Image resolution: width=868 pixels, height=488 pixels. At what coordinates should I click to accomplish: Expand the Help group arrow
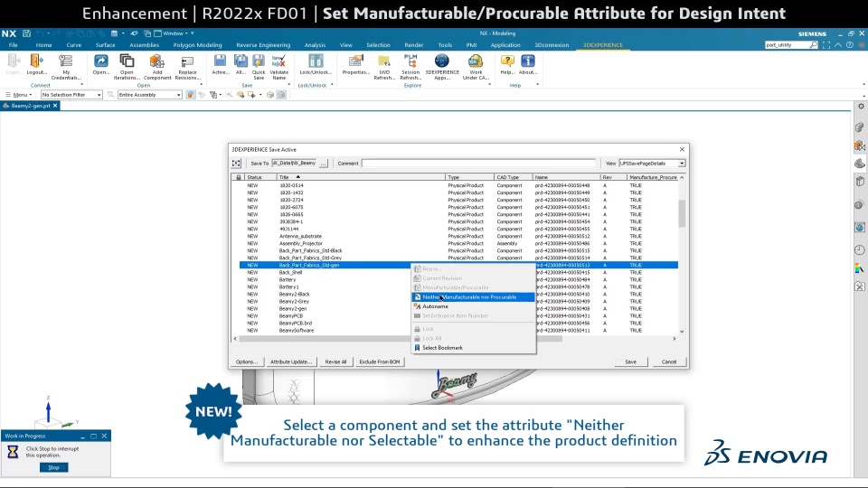pyautogui.click(x=537, y=85)
